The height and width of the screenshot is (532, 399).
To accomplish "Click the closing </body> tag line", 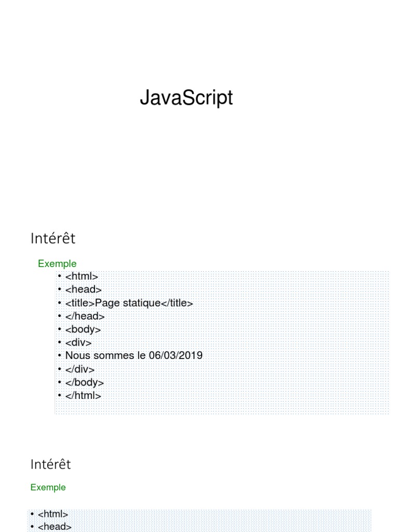I will click(85, 382).
